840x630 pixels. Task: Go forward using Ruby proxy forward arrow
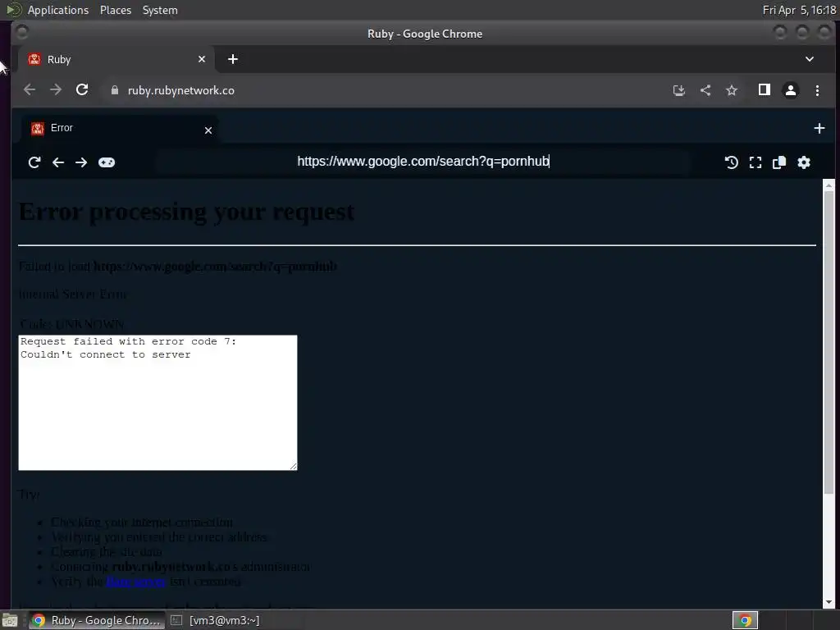point(81,162)
